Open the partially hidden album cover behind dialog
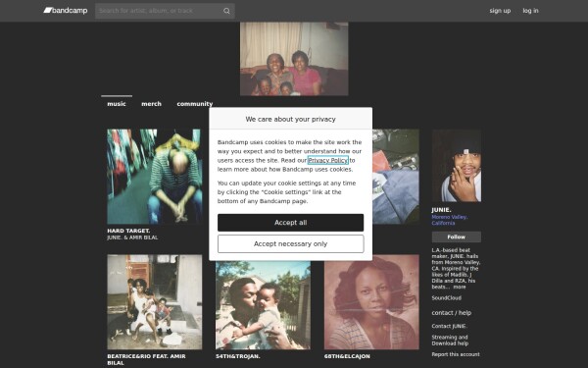The width and height of the screenshot is (588, 368). click(x=396, y=177)
